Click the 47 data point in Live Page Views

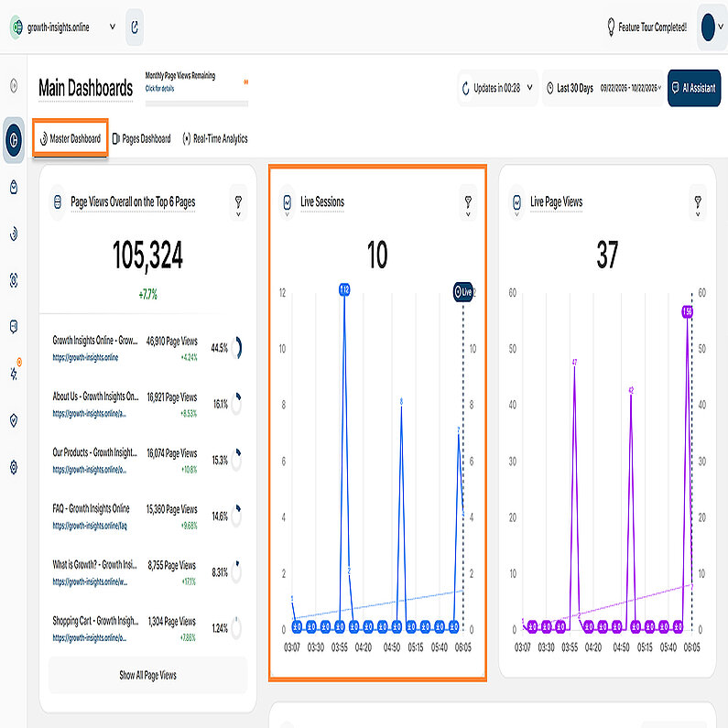(x=574, y=362)
